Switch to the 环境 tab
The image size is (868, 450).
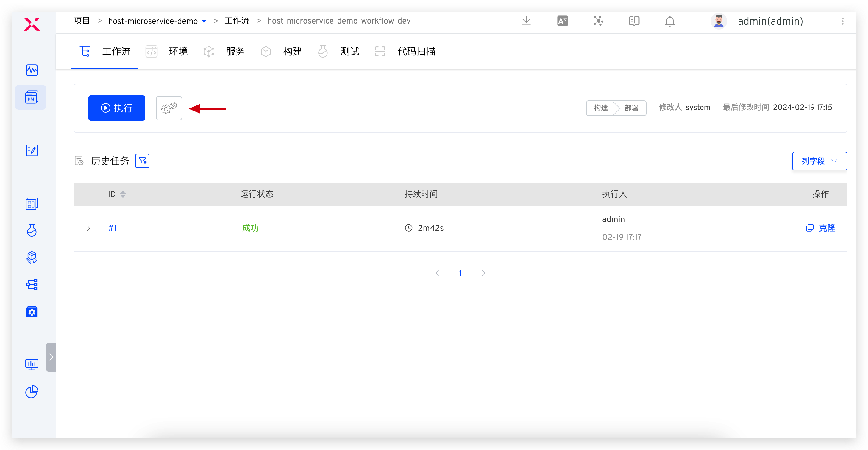[x=178, y=51]
